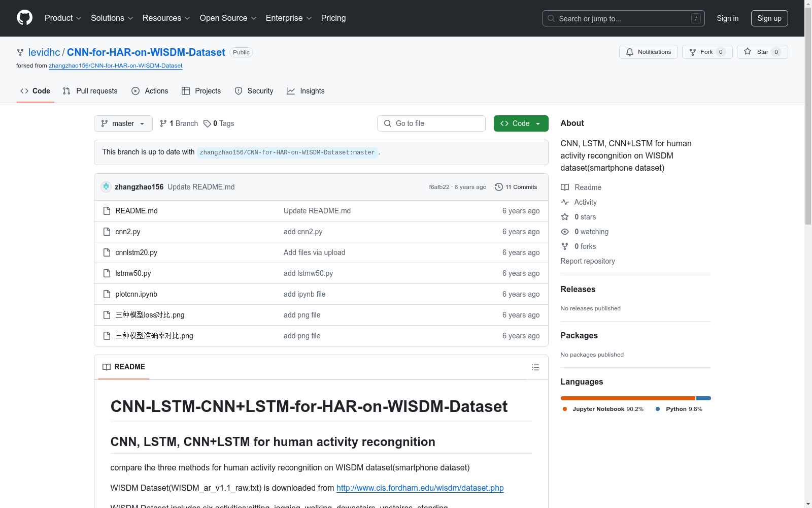
Task: Click the GitHub logo icon
Action: point(24,18)
